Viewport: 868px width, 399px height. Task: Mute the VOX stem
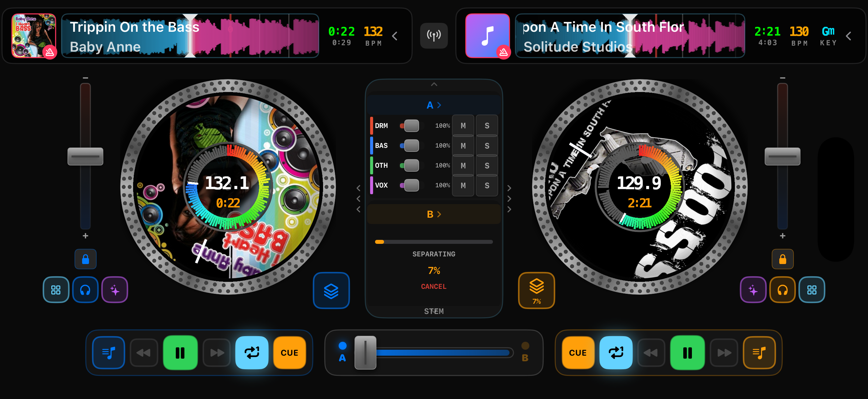click(463, 185)
